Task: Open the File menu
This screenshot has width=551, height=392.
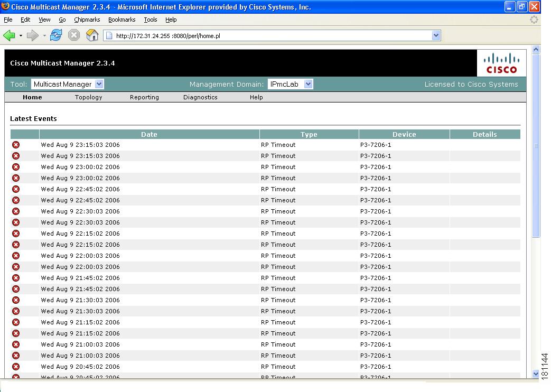Action: point(8,20)
